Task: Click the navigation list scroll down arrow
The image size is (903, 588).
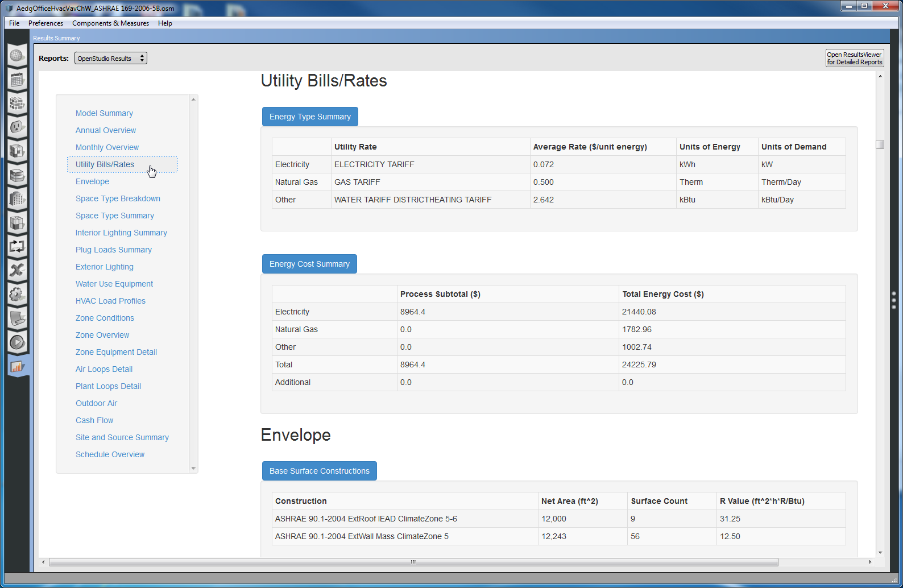Action: 193,469
